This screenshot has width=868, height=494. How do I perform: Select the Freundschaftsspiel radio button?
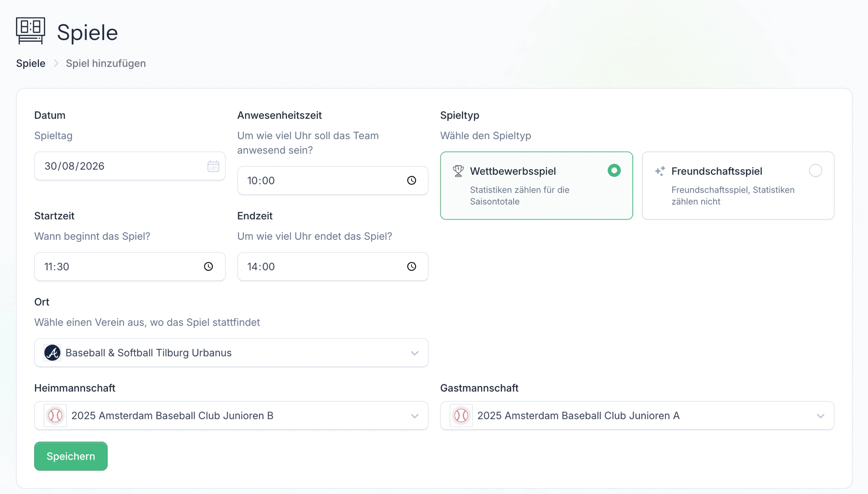pyautogui.click(x=815, y=171)
